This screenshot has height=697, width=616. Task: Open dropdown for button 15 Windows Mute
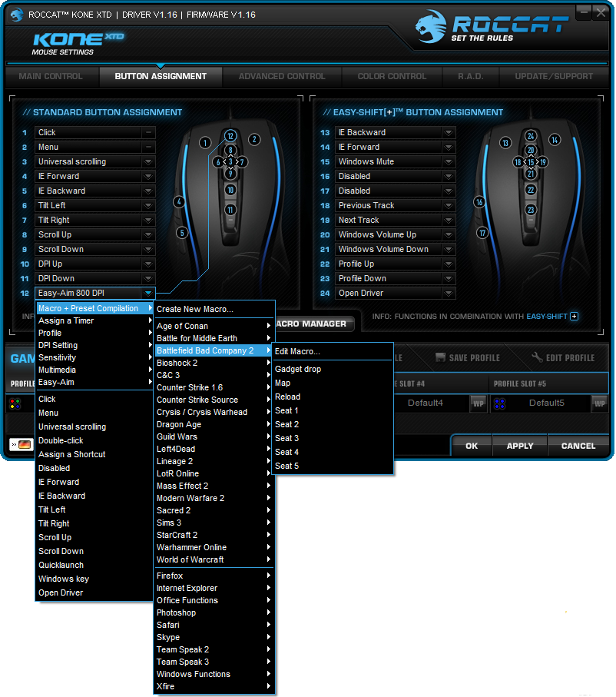tap(449, 162)
